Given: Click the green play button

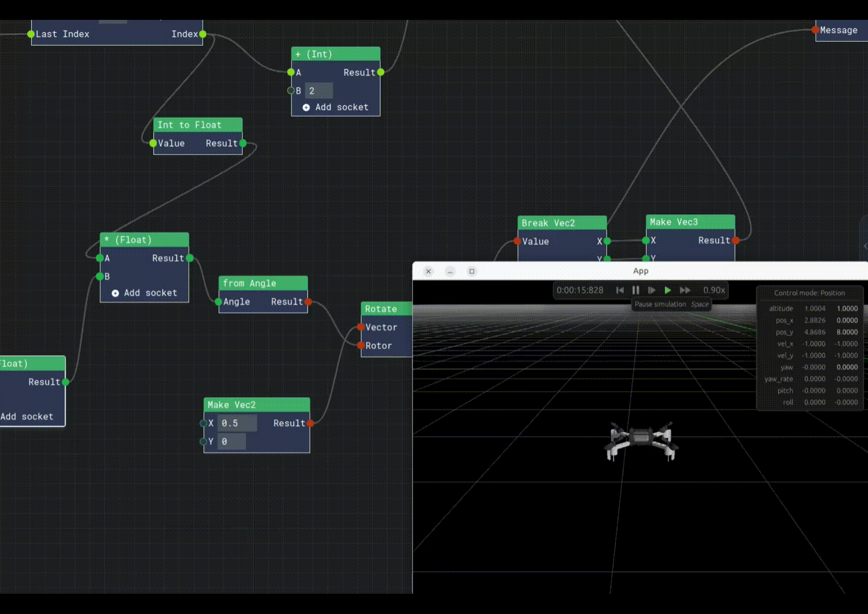Looking at the screenshot, I should click(x=668, y=290).
